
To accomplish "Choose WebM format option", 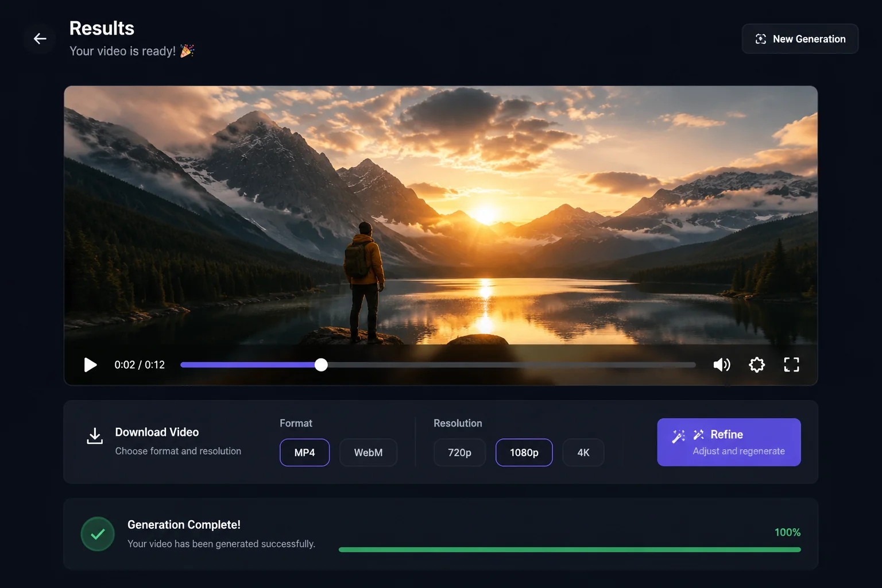I will click(368, 452).
